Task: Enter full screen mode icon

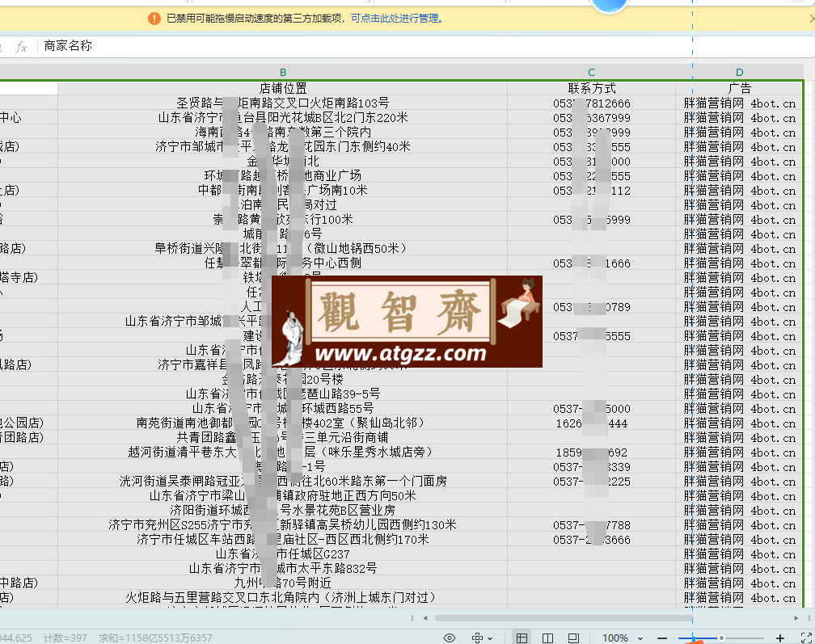Action: [x=807, y=638]
